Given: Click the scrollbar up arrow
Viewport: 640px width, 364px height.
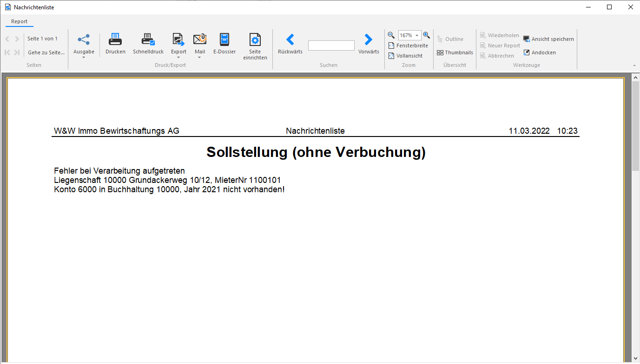Looking at the screenshot, I should click(x=635, y=77).
